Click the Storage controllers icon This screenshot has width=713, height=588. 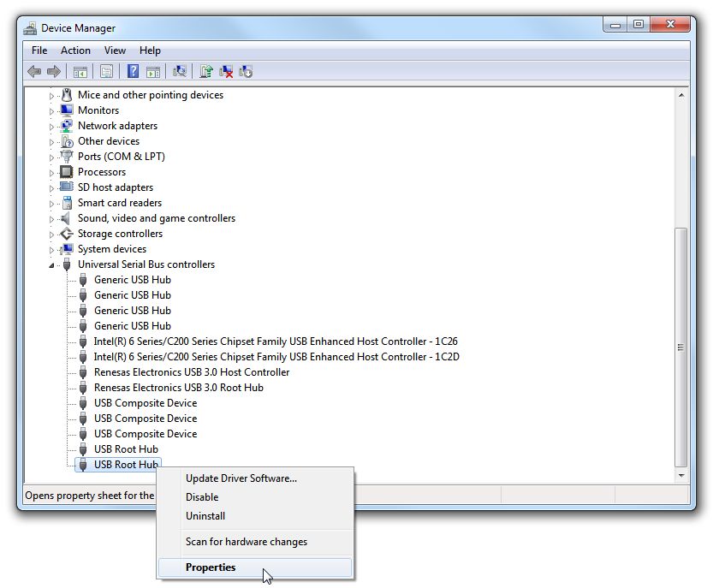coord(67,234)
